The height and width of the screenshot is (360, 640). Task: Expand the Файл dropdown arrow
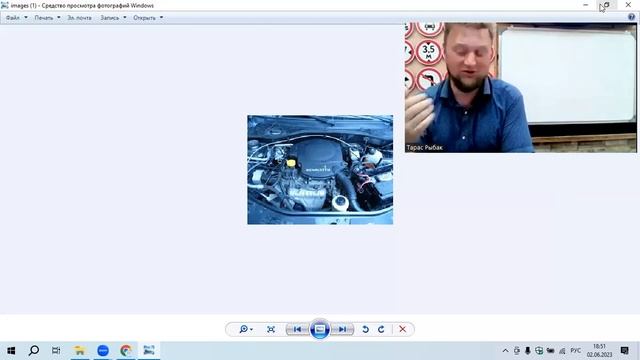pyautogui.click(x=26, y=18)
